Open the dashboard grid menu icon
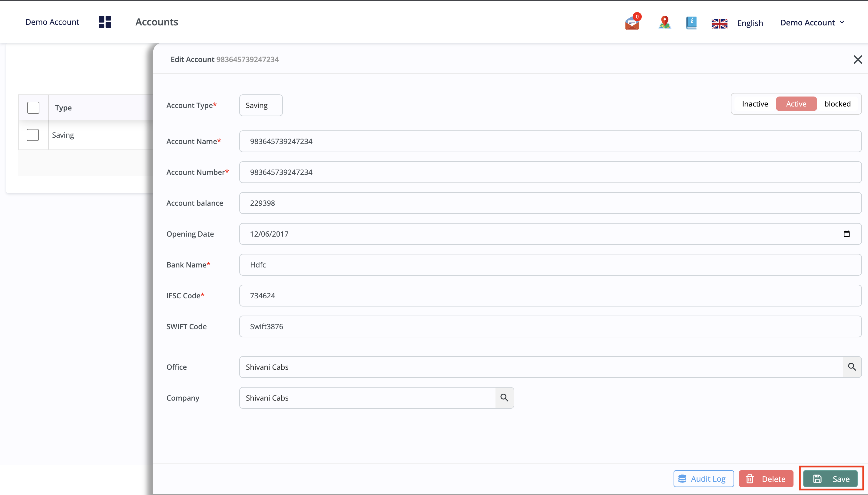Viewport: 868px width, 495px height. pos(105,22)
